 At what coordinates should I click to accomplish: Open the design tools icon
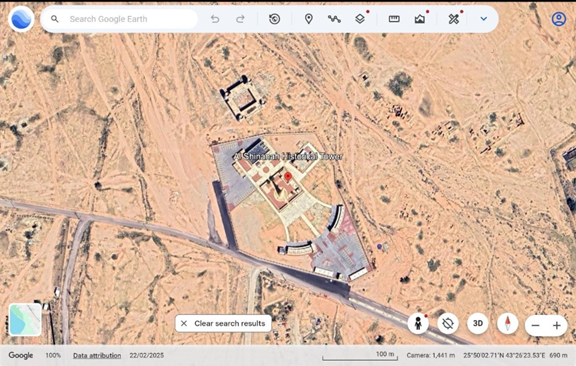[454, 19]
